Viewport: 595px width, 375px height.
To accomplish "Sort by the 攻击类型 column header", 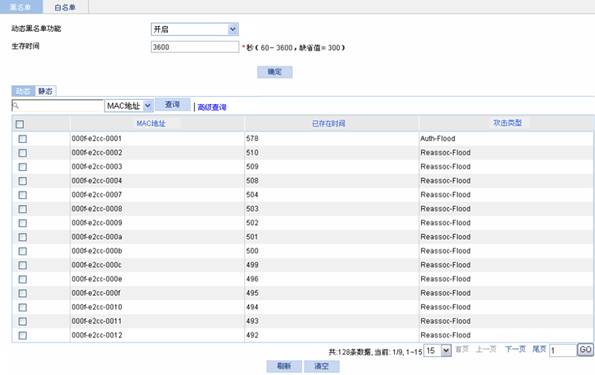I will (507, 123).
